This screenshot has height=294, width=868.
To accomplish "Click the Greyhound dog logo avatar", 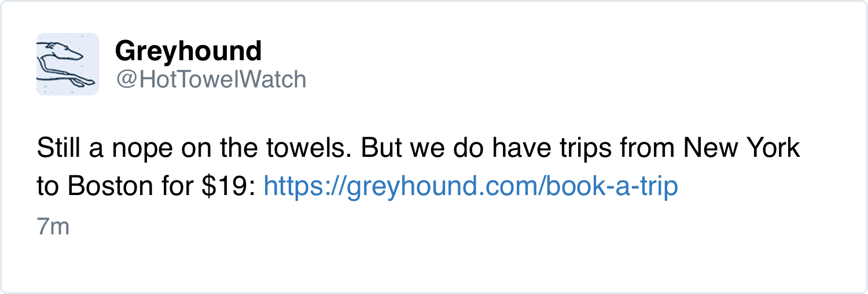I will [x=67, y=64].
